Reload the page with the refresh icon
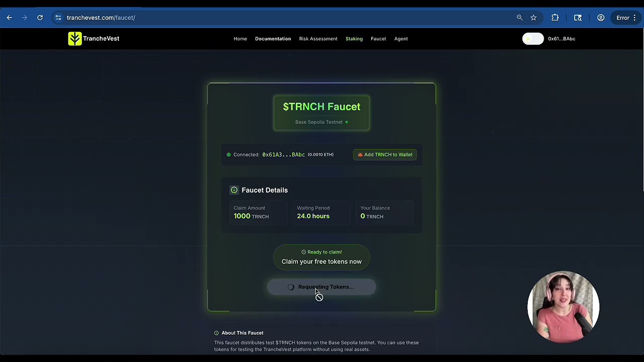Image resolution: width=644 pixels, height=362 pixels. click(x=40, y=18)
